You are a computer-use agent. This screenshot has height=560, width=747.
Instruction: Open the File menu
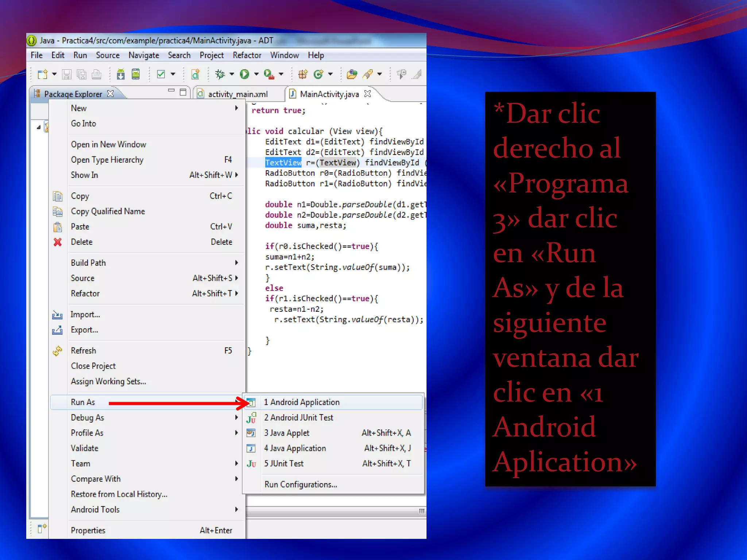[36, 55]
